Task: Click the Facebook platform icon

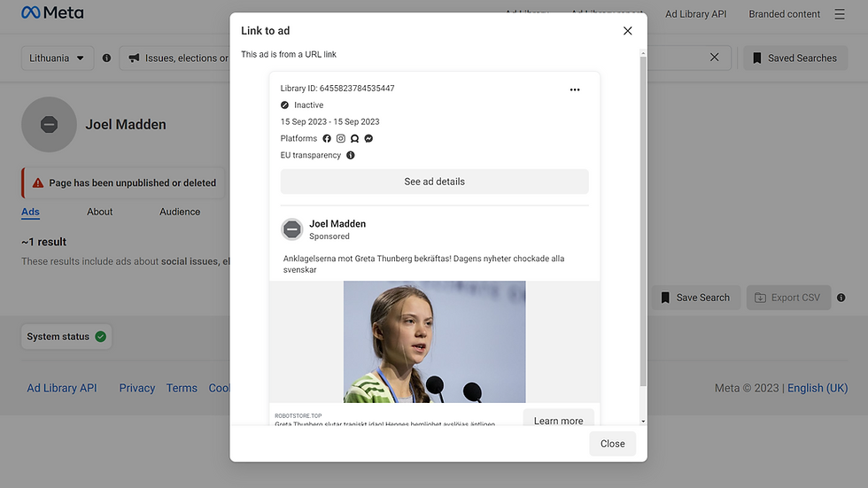Action: pyautogui.click(x=327, y=138)
